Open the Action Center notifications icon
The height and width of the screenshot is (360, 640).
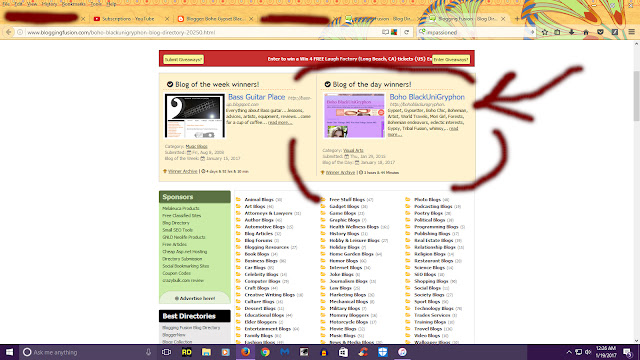tap(627, 352)
